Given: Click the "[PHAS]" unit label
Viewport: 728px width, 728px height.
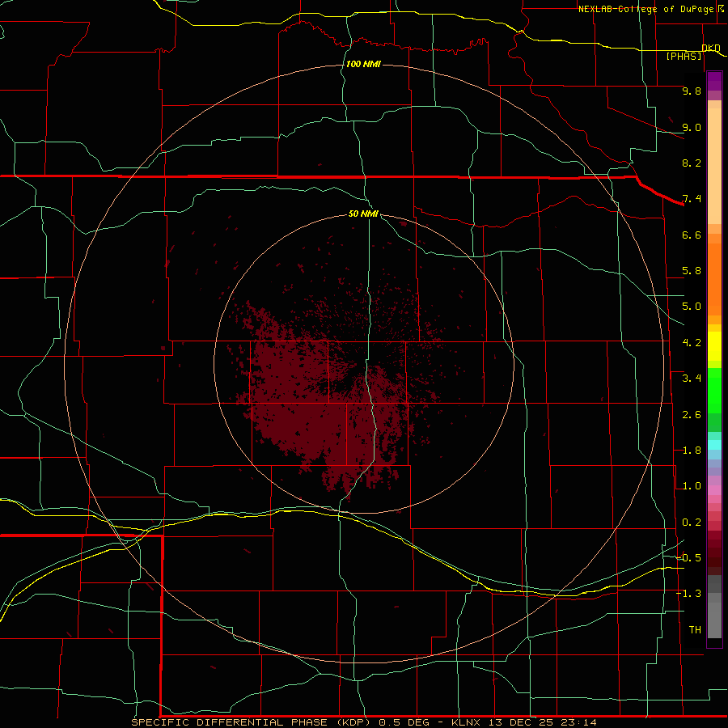Looking at the screenshot, I should click(x=684, y=56).
